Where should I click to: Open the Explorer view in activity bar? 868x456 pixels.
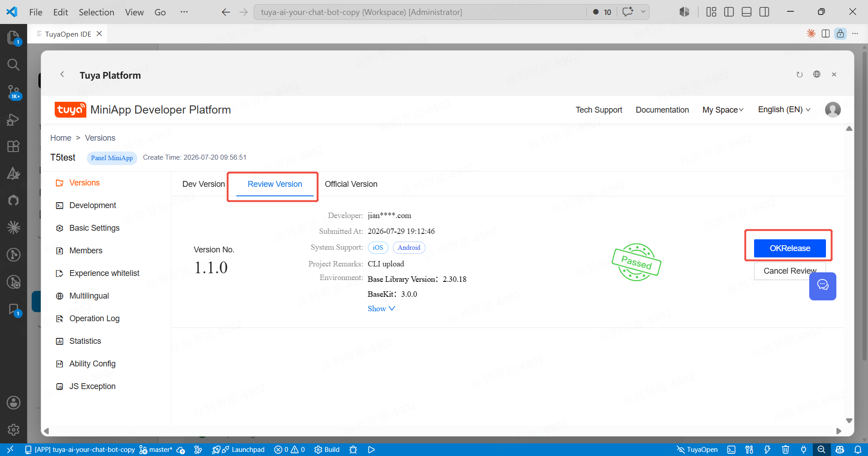tap(14, 38)
